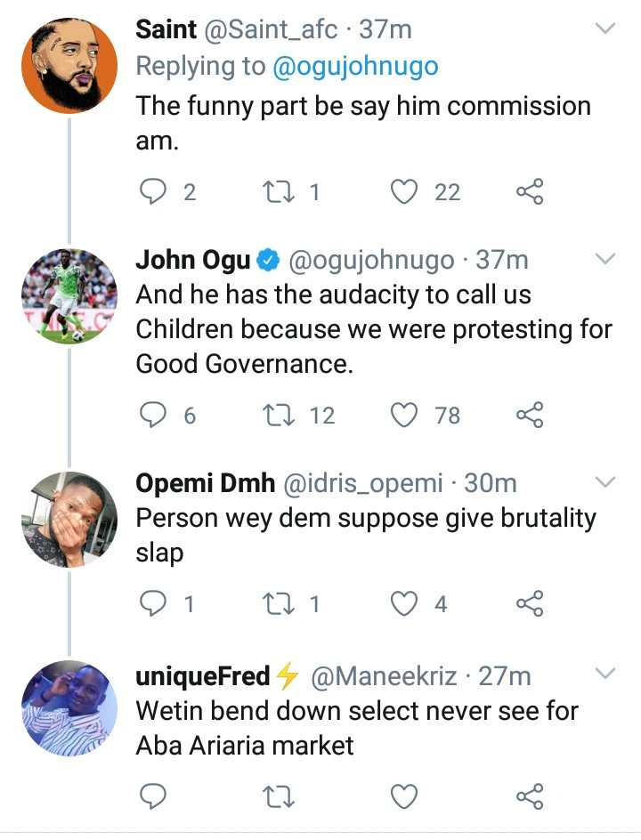Share uniqueFred's tweet

pos(530,795)
